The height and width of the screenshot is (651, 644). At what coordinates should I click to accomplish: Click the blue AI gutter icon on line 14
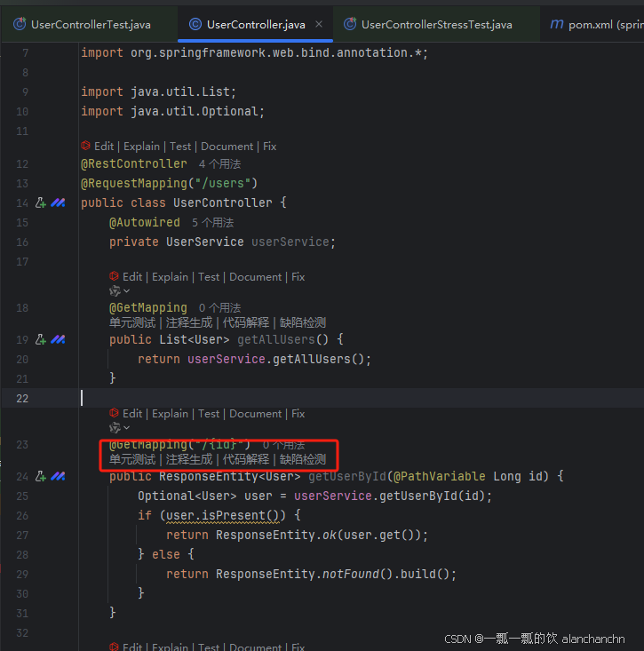(58, 202)
